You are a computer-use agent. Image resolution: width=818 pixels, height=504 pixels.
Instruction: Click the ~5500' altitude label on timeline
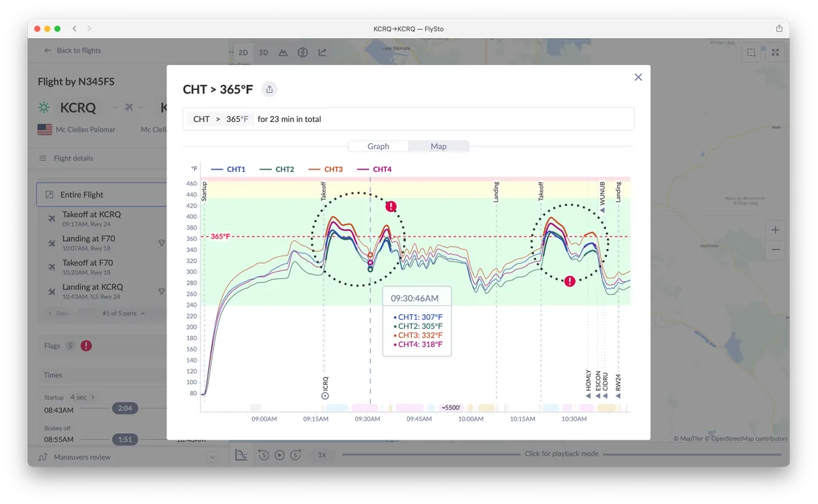tap(450, 408)
